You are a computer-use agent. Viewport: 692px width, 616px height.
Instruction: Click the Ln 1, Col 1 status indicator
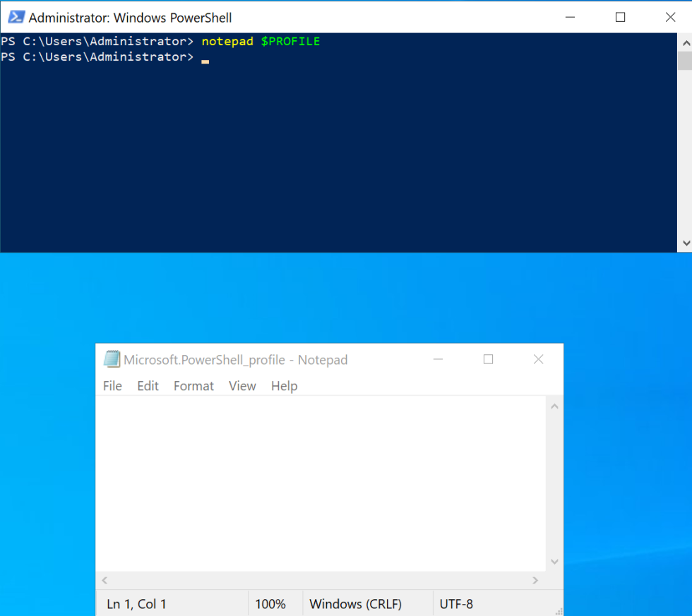[136, 604]
